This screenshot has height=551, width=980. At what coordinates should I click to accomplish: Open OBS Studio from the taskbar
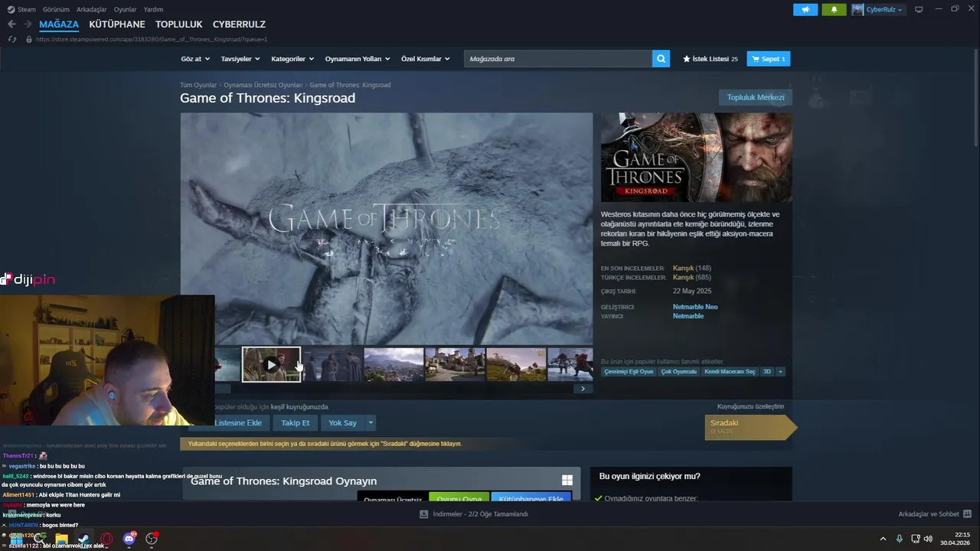152,539
